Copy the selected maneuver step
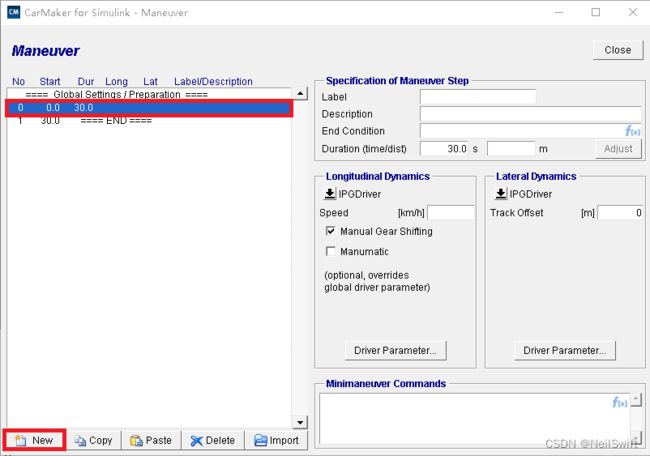The height and width of the screenshot is (456, 650). (94, 440)
